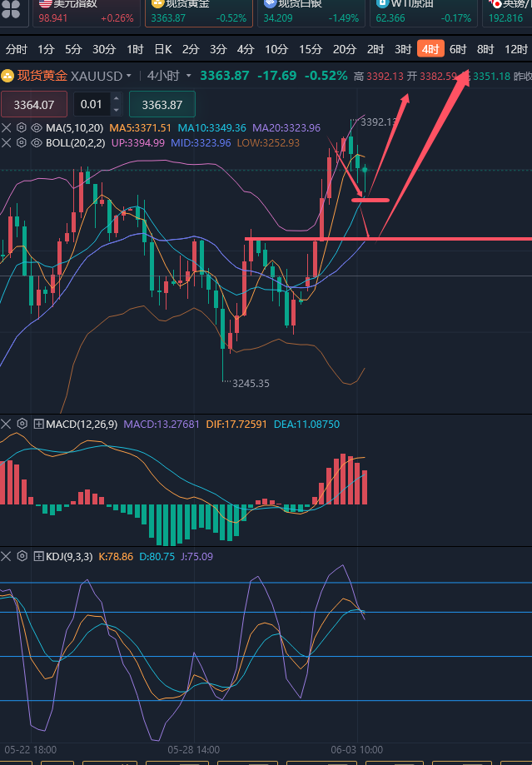Close the KDJ(9,3,3) panel
The width and height of the screenshot is (532, 765).
(7, 556)
